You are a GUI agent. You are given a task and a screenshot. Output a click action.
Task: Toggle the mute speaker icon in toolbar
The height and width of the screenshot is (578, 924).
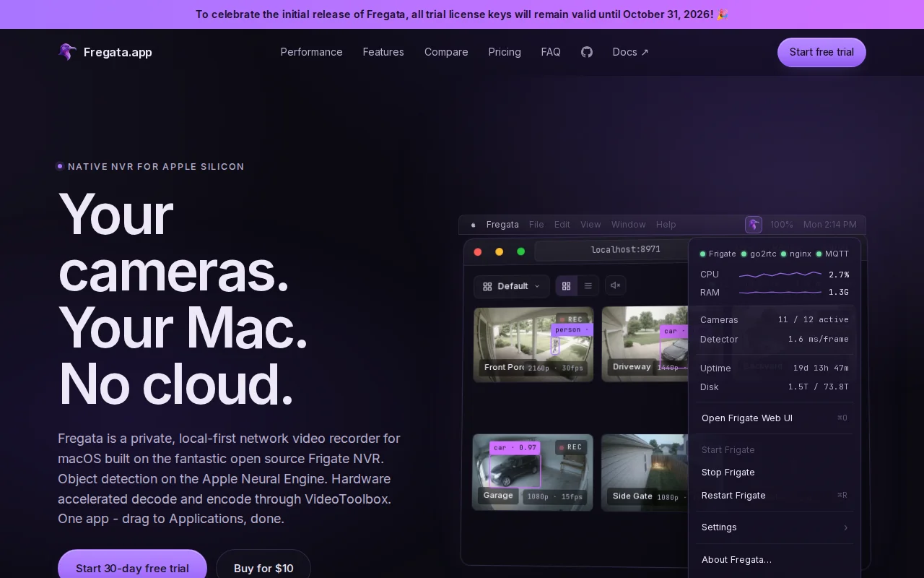(616, 285)
